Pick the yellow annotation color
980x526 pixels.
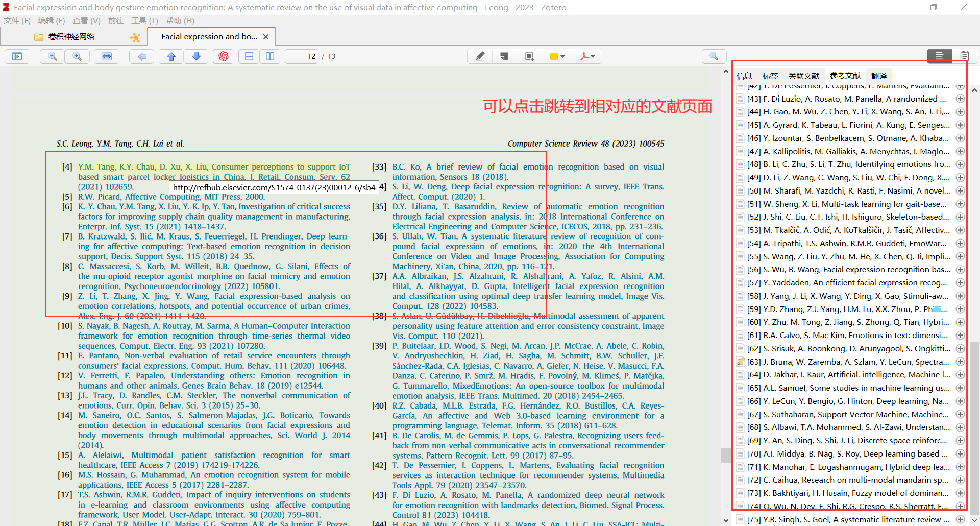click(557, 56)
